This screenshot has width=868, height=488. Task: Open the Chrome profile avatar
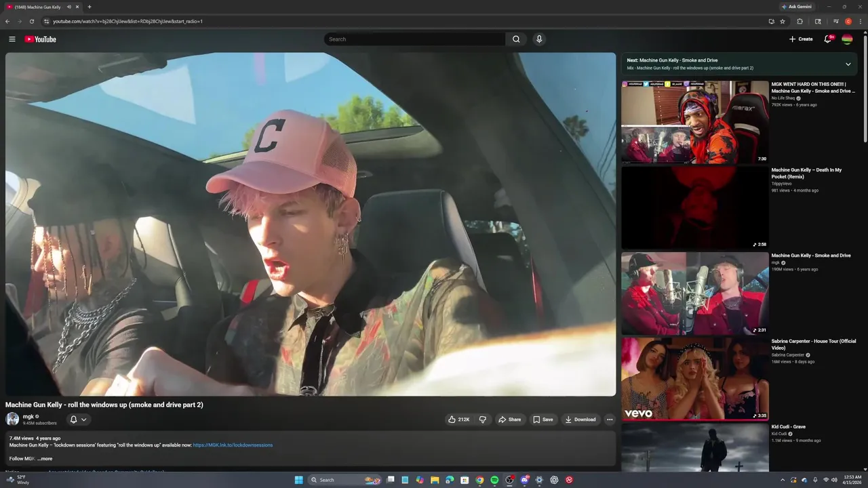[x=848, y=21]
